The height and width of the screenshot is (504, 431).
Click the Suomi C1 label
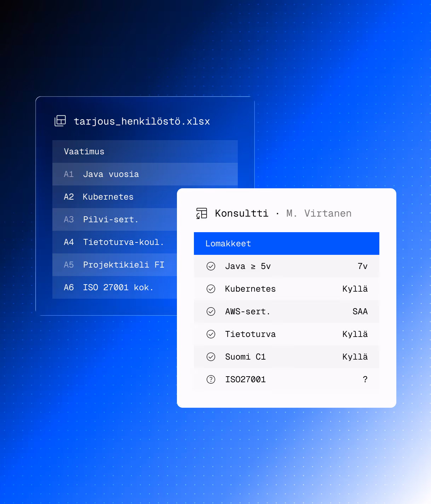(x=246, y=357)
